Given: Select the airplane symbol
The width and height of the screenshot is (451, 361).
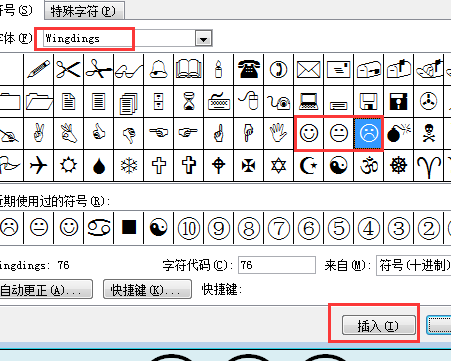Looking at the screenshot, I should 39,165.
